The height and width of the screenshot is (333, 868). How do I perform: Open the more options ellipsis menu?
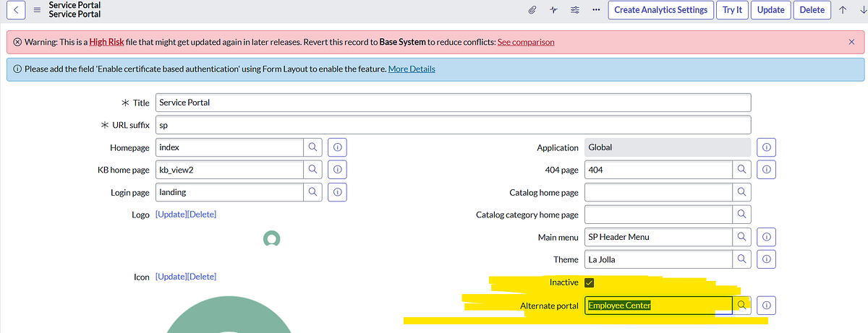[x=596, y=10]
